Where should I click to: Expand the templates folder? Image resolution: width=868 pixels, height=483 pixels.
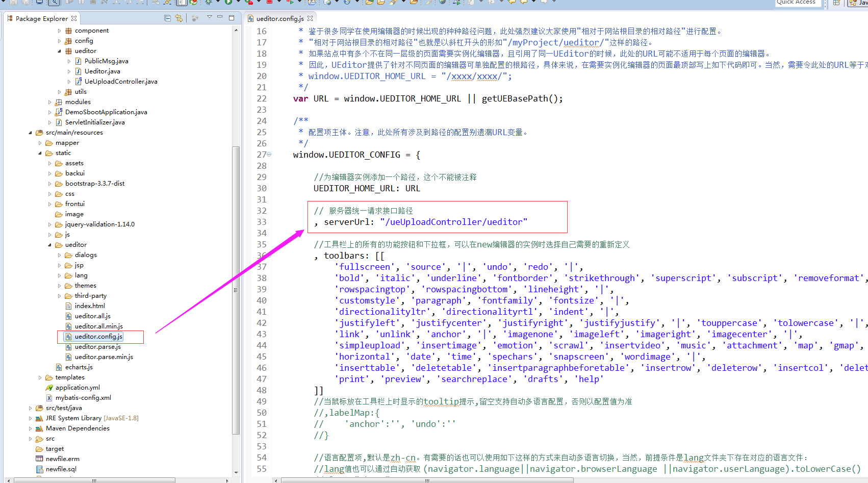tap(40, 377)
